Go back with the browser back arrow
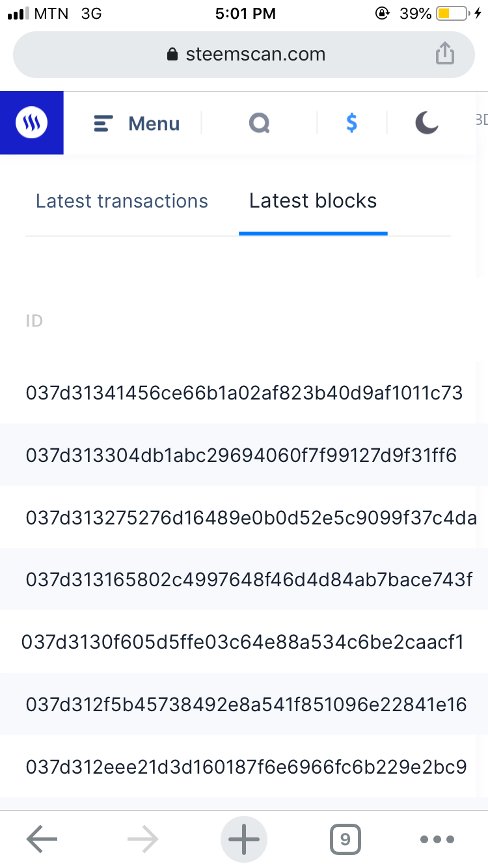This screenshot has width=488, height=868. tap(42, 839)
